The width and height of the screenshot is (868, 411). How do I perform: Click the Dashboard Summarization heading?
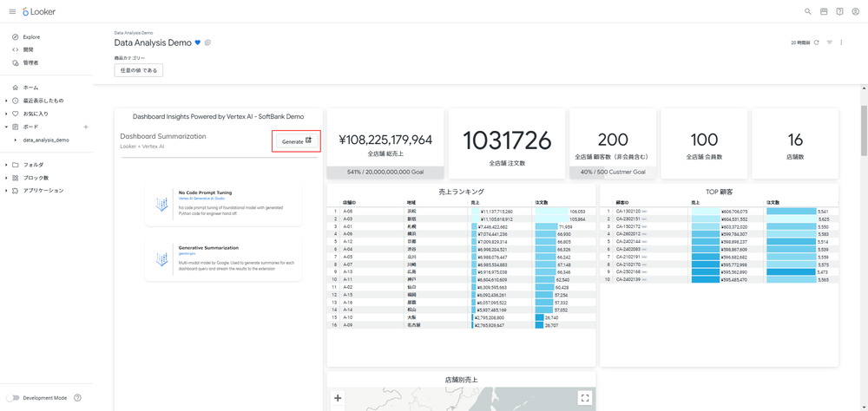163,136
